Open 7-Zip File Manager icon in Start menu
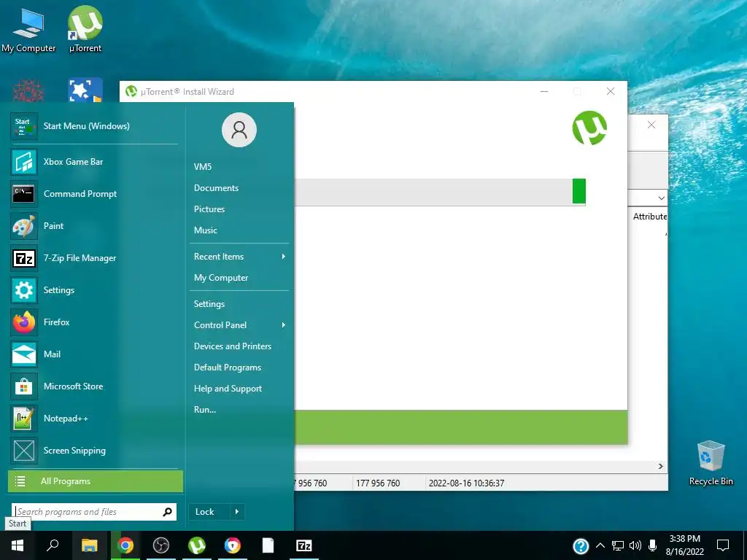747x560 pixels. pos(24,258)
